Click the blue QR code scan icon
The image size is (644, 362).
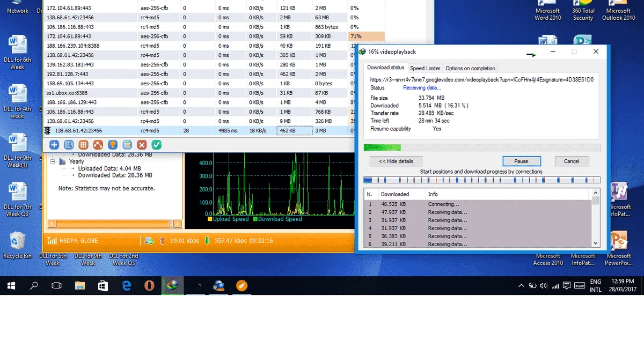69,145
